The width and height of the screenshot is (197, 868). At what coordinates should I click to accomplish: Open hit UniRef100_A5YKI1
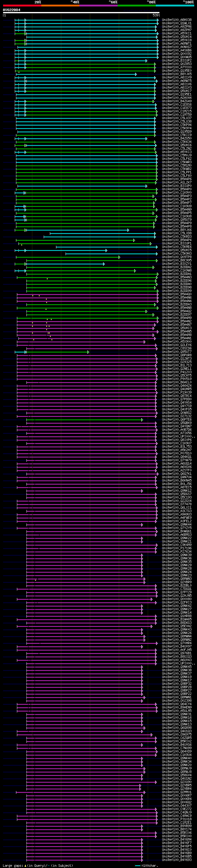click(x=177, y=33)
